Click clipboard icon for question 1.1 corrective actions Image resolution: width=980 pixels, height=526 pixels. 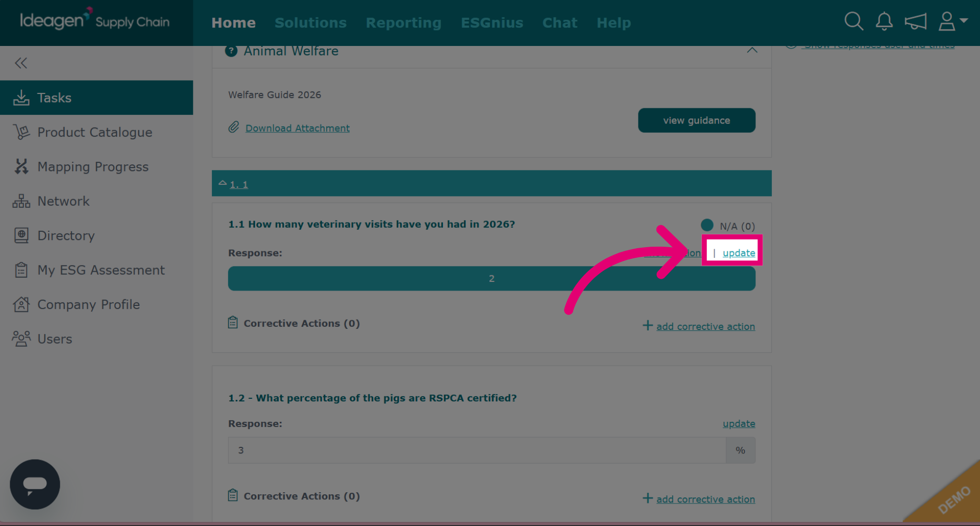(233, 323)
